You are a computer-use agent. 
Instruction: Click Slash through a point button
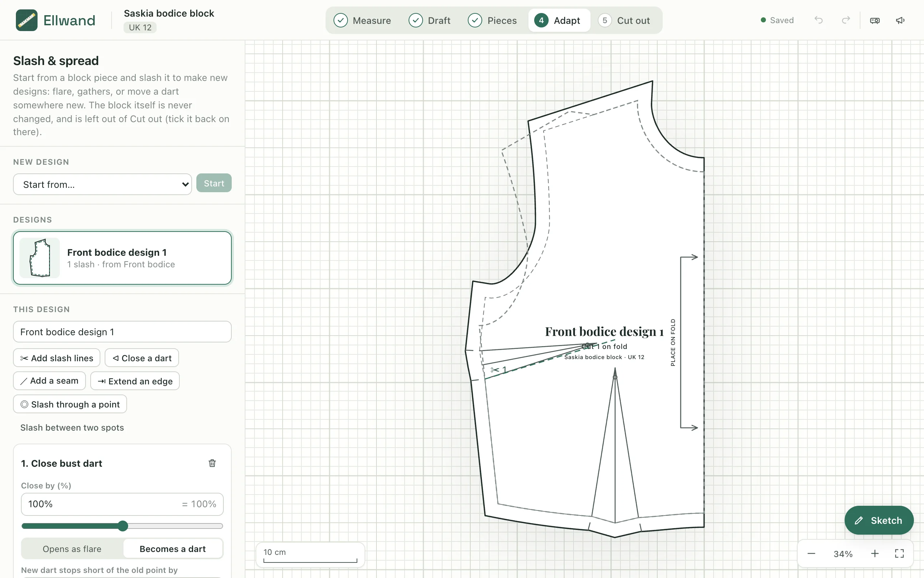click(70, 404)
